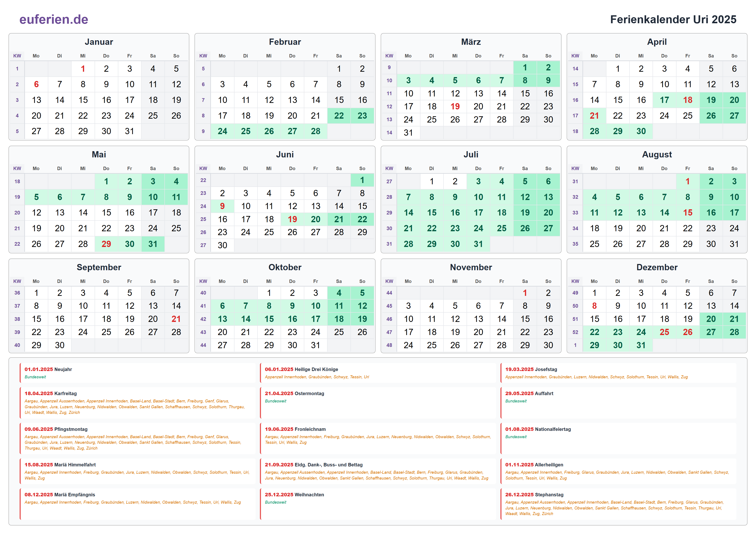Select the Februar month heading
Image resolution: width=756 pixels, height=534 pixels.
click(x=285, y=42)
